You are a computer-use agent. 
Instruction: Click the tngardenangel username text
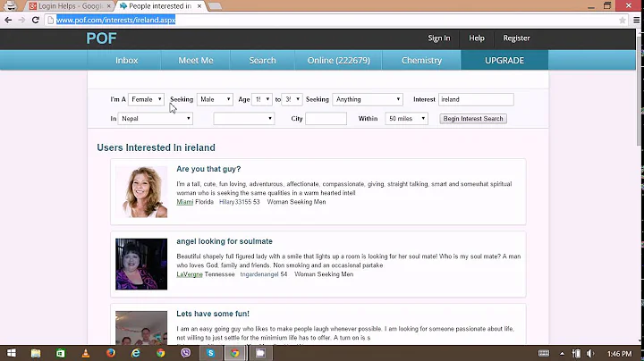click(259, 274)
